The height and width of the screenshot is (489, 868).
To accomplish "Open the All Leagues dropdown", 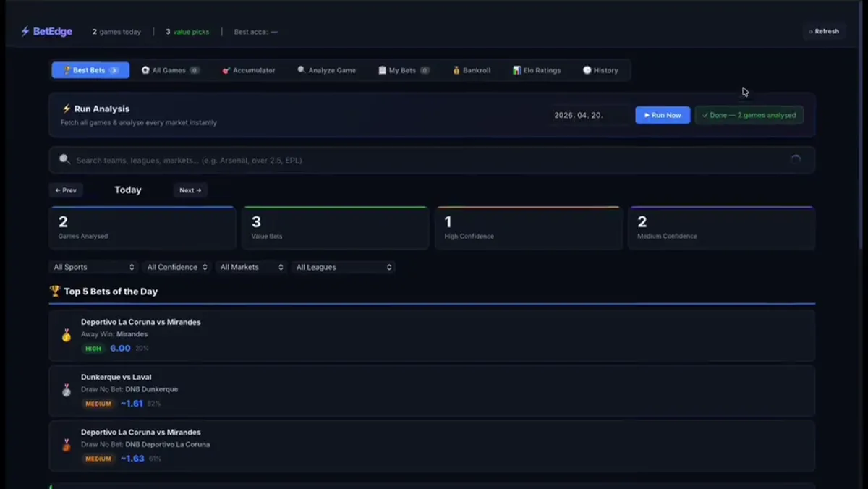I will point(344,267).
